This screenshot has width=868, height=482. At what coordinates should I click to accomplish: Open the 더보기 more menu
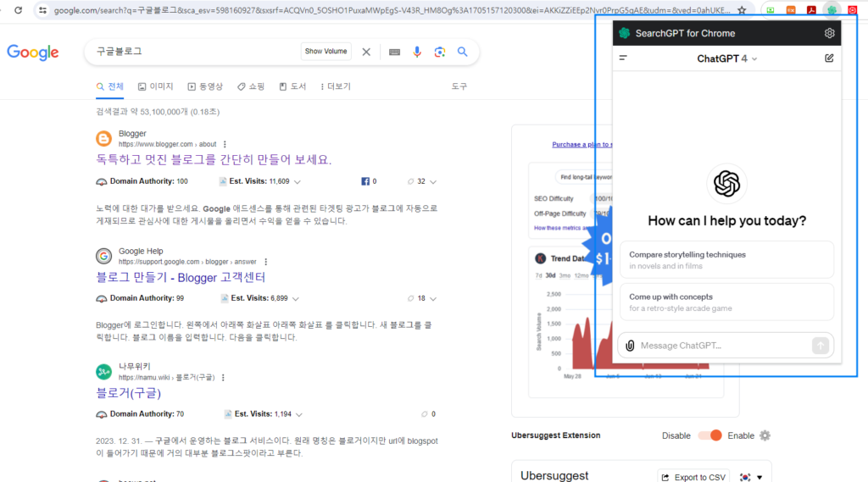[x=336, y=86]
